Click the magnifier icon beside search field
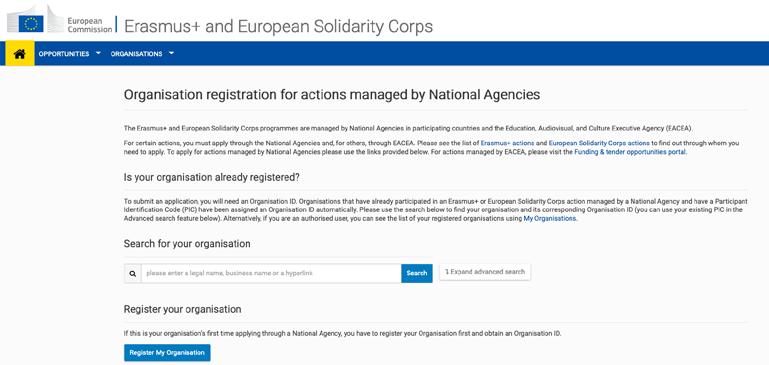The image size is (769, 365). click(x=133, y=273)
